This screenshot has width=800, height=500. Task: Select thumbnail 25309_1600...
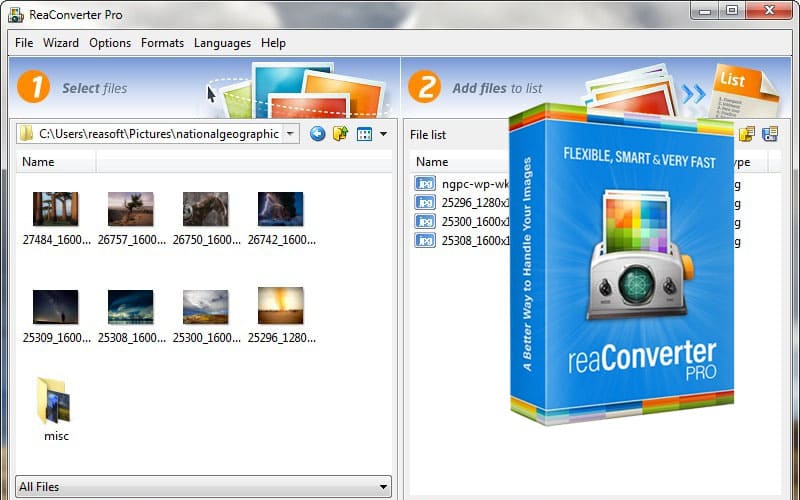[56, 307]
